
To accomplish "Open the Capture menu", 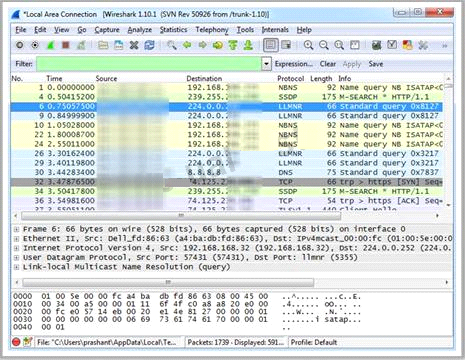I will [107, 30].
